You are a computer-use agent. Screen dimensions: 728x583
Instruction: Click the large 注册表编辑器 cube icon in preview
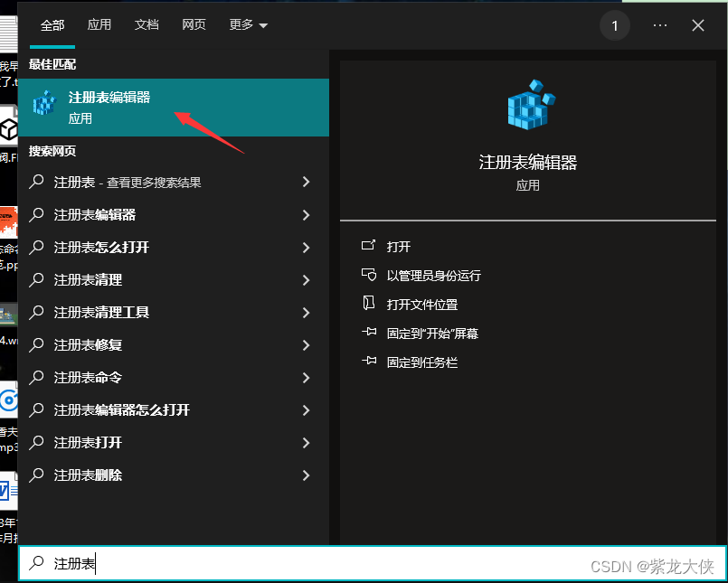coord(531,105)
